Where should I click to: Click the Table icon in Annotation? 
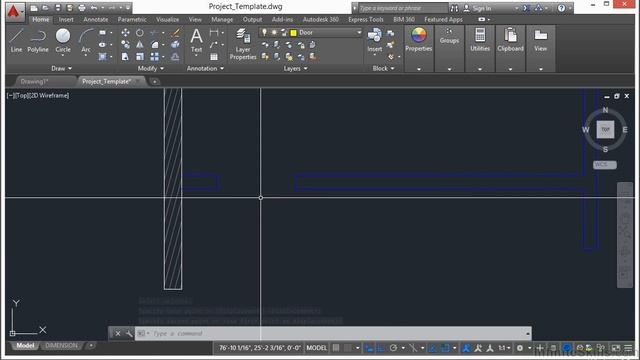pyautogui.click(x=214, y=57)
